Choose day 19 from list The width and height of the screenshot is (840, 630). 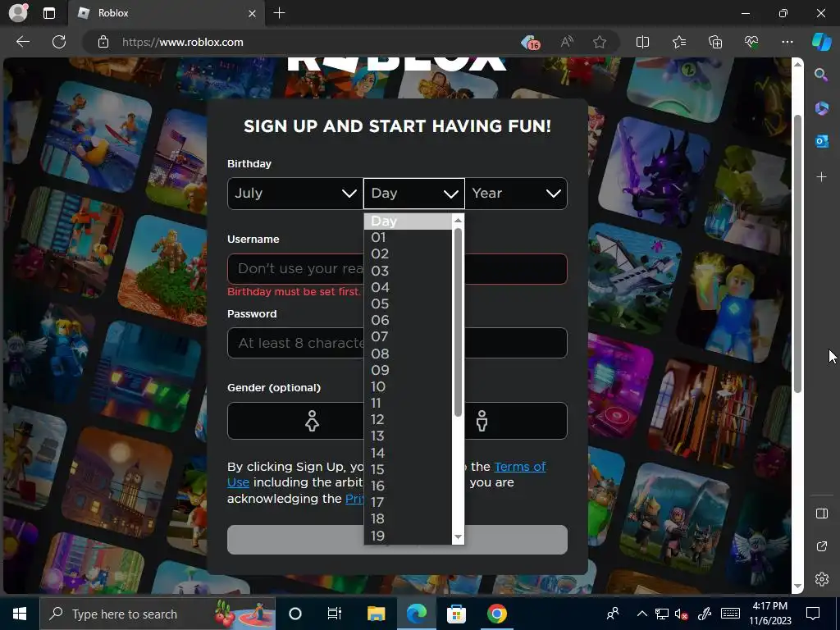click(408, 536)
